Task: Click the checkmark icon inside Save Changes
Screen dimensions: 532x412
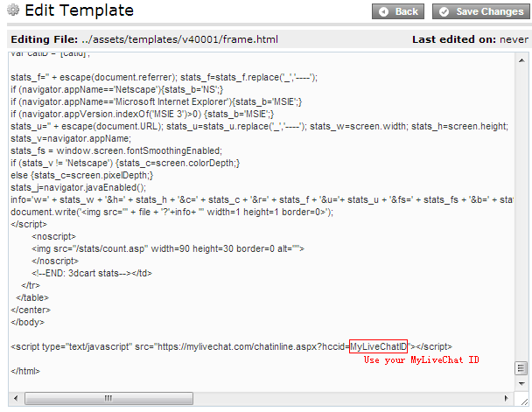Action: [x=443, y=11]
